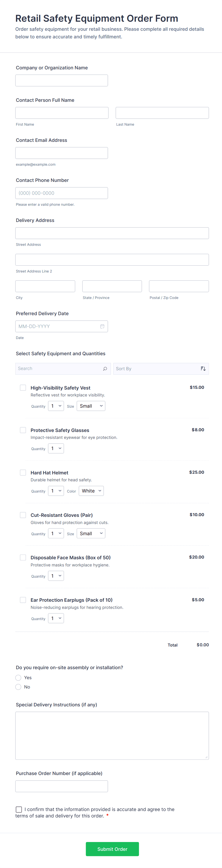Focus the Contact Email Address field
The height and width of the screenshot is (868, 222).
[x=61, y=153]
